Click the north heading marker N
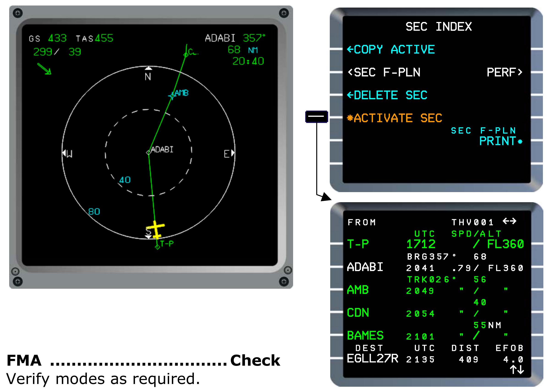Screen dimensions: 550x392 tap(148, 77)
